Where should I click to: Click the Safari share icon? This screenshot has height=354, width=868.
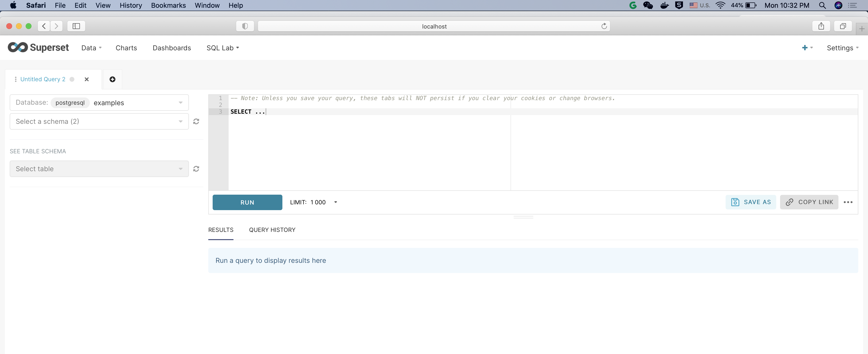821,26
